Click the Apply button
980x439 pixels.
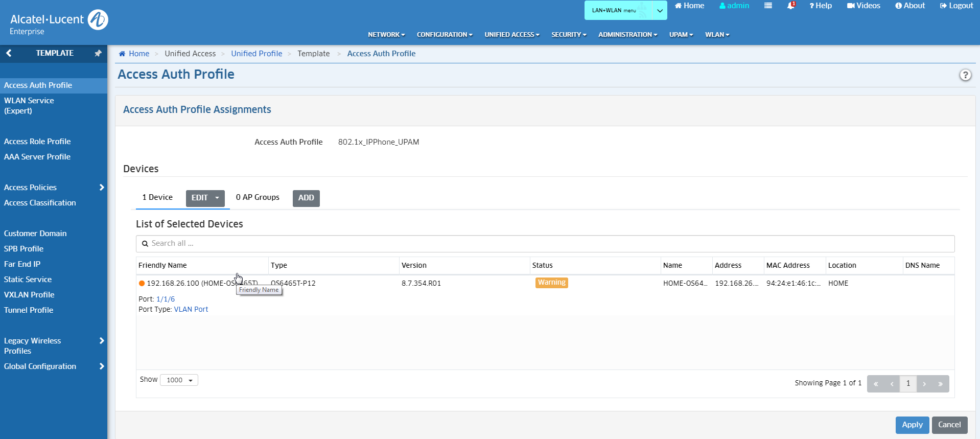pyautogui.click(x=912, y=425)
